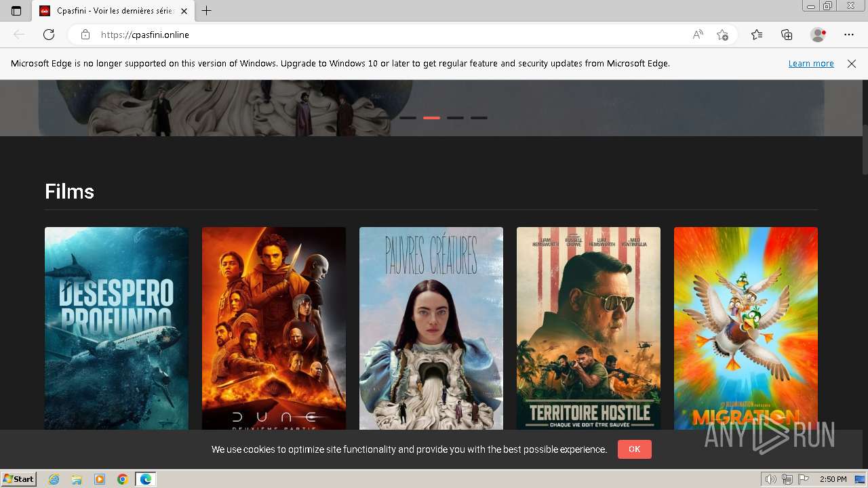Minimize the Edge browser window

(x=810, y=6)
